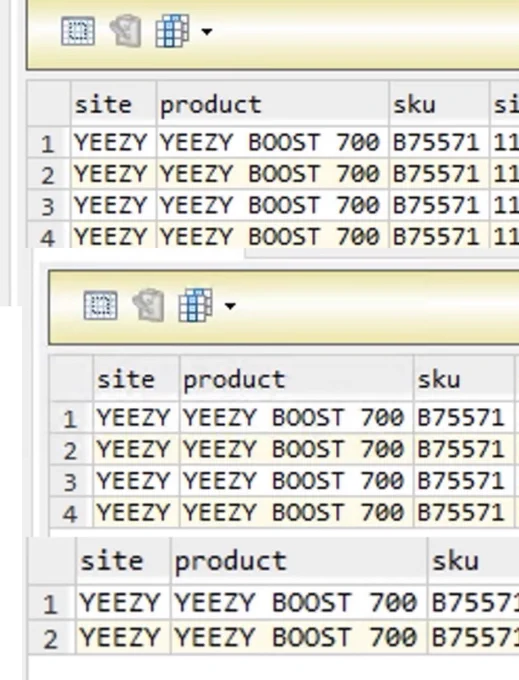Click B75571 sku cell in middle grid row 2
The width and height of the screenshot is (519, 680).
[x=464, y=449]
